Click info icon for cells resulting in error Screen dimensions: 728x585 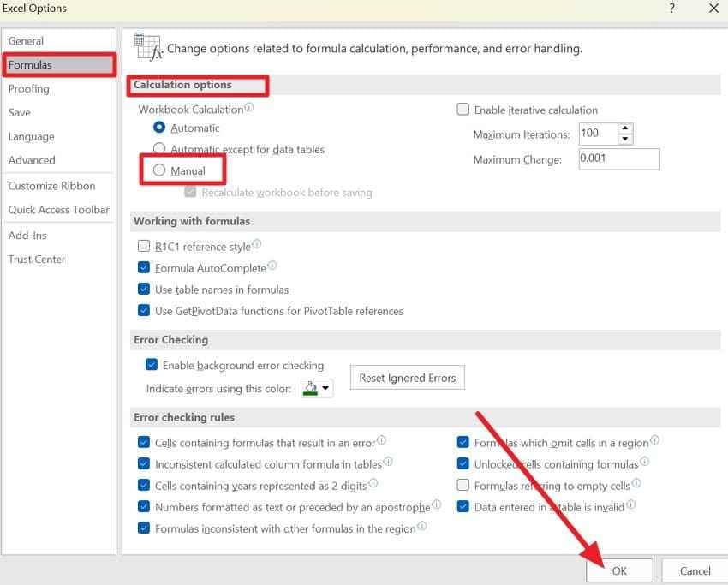(382, 439)
